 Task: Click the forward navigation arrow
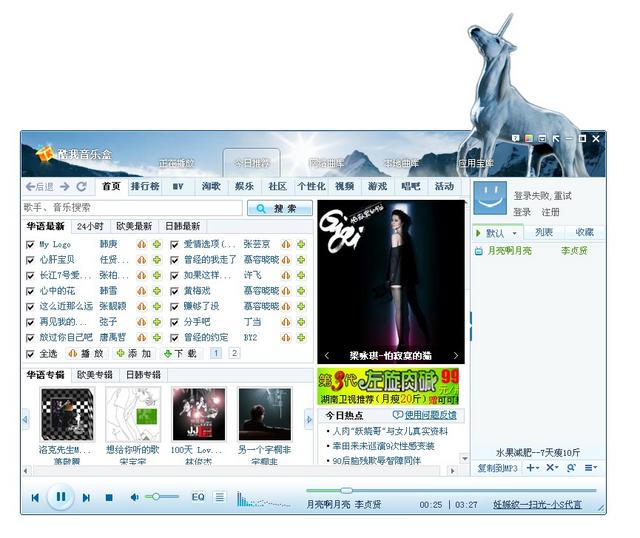click(64, 187)
